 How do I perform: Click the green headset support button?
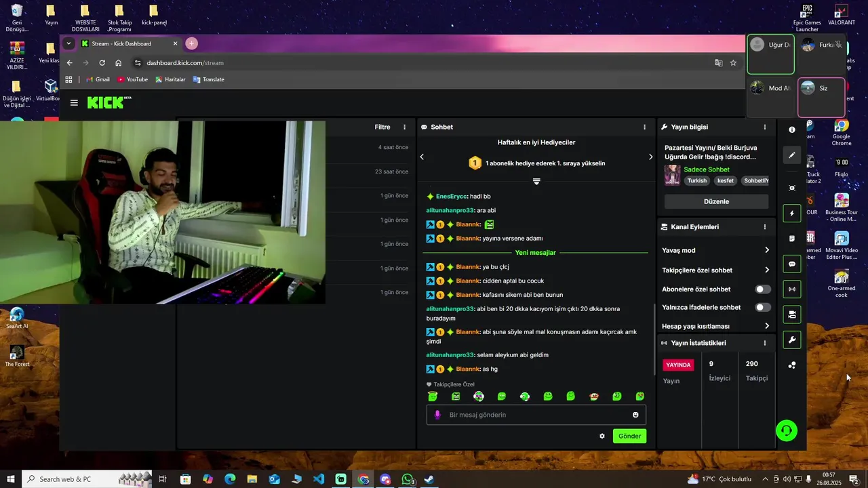[787, 430]
